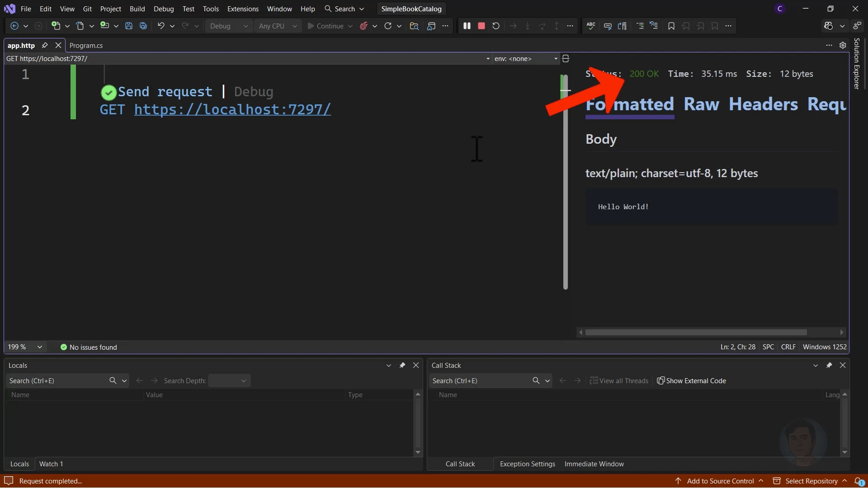Viewport: 868px width, 488px height.
Task: Switch to the Headers response tab
Action: tap(763, 104)
